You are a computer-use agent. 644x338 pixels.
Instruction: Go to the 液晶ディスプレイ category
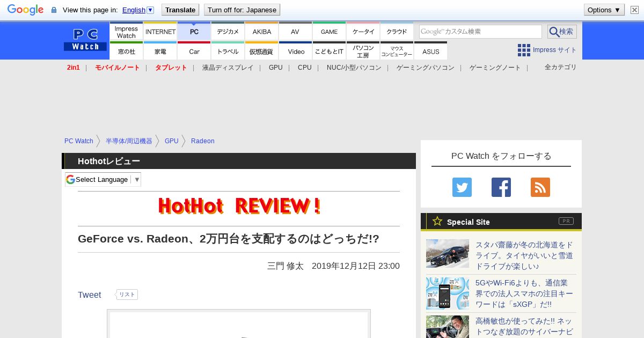[x=228, y=68]
